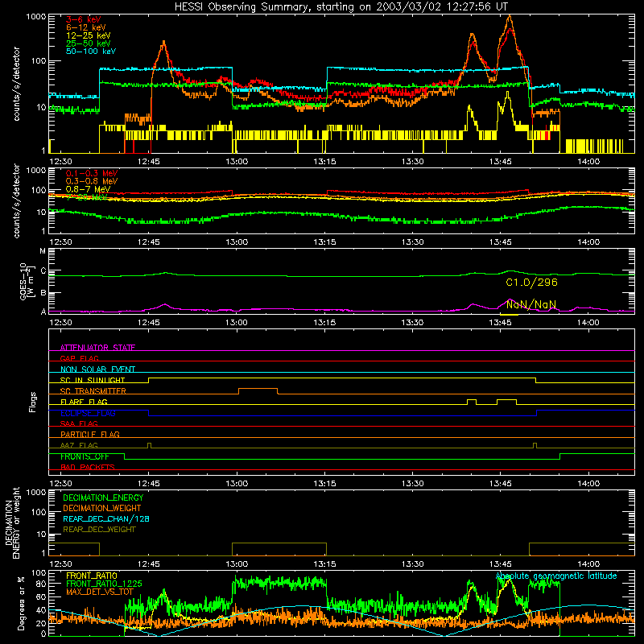The image size is (644, 644).
Task: Select the SC_TRANSMITTER flag label
Action: [93, 390]
